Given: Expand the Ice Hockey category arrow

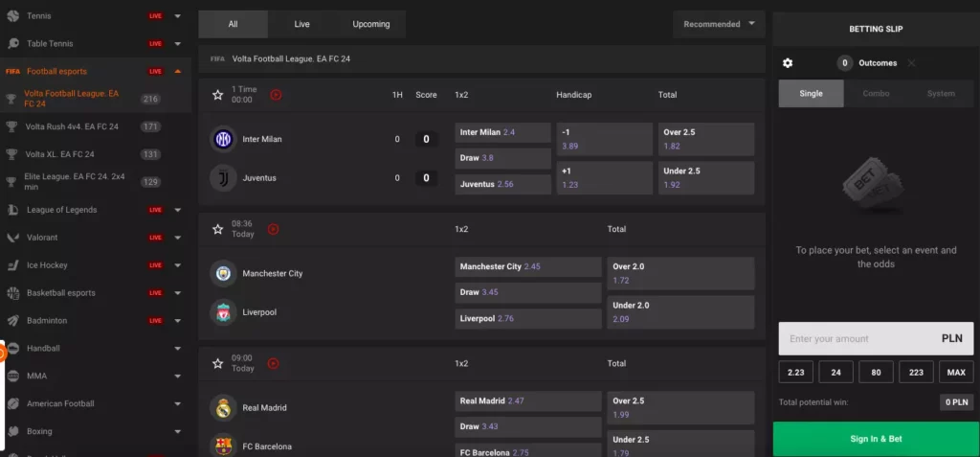Looking at the screenshot, I should point(177,264).
